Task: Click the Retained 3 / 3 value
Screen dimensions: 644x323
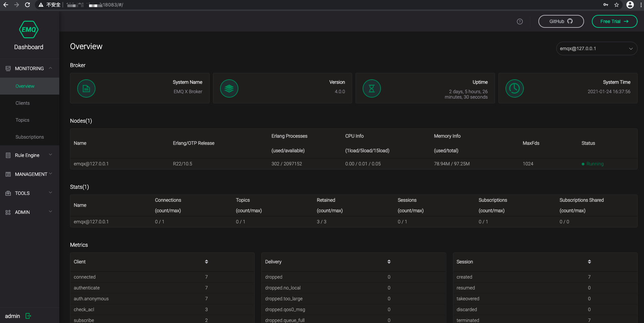Action: [322, 222]
